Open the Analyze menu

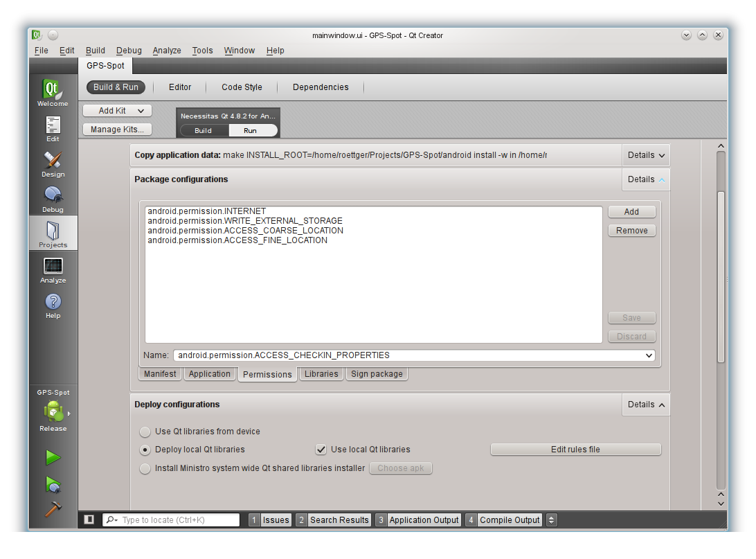[x=167, y=51]
